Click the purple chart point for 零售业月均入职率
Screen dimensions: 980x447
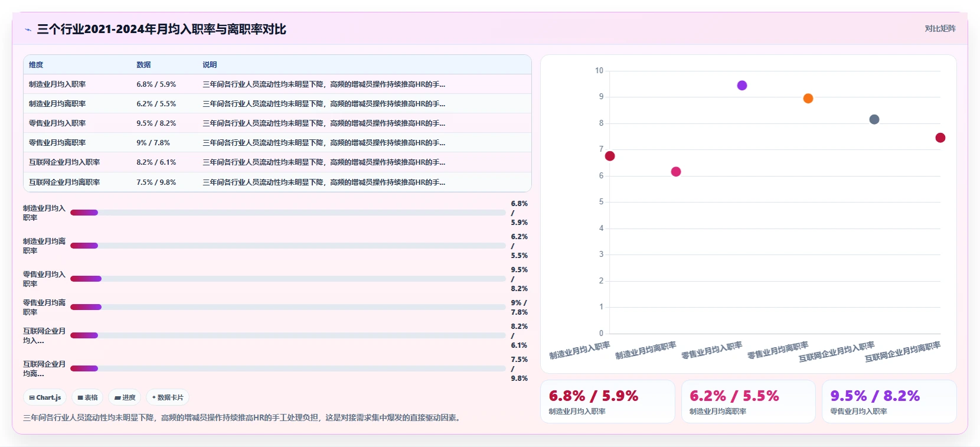[742, 85]
